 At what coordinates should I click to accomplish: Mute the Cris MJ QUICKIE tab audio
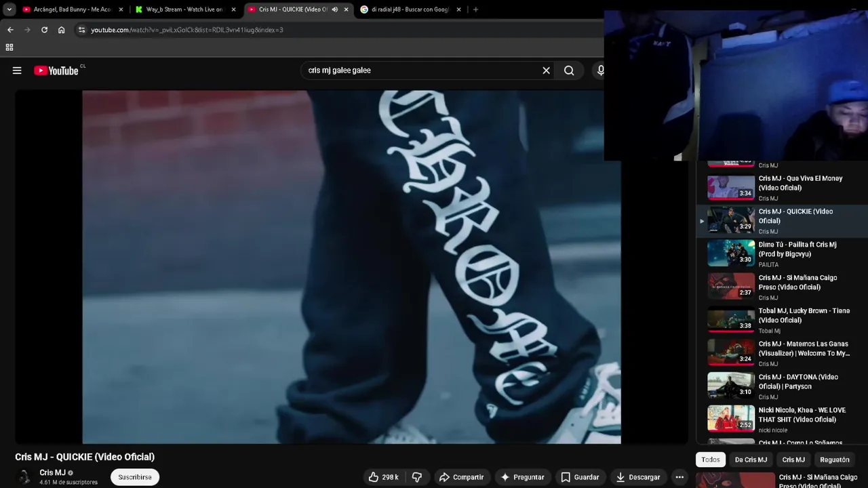[334, 9]
